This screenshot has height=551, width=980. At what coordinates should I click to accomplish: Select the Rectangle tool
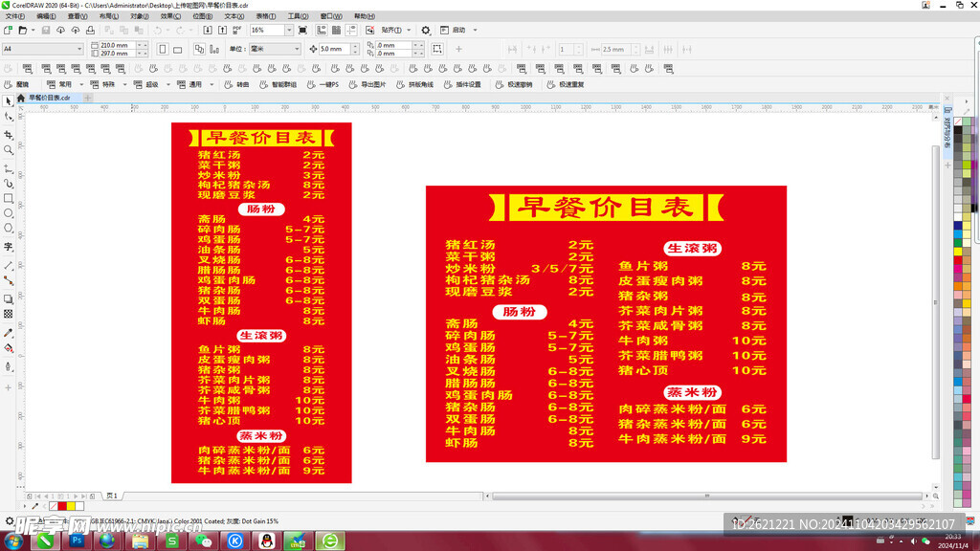(x=9, y=198)
